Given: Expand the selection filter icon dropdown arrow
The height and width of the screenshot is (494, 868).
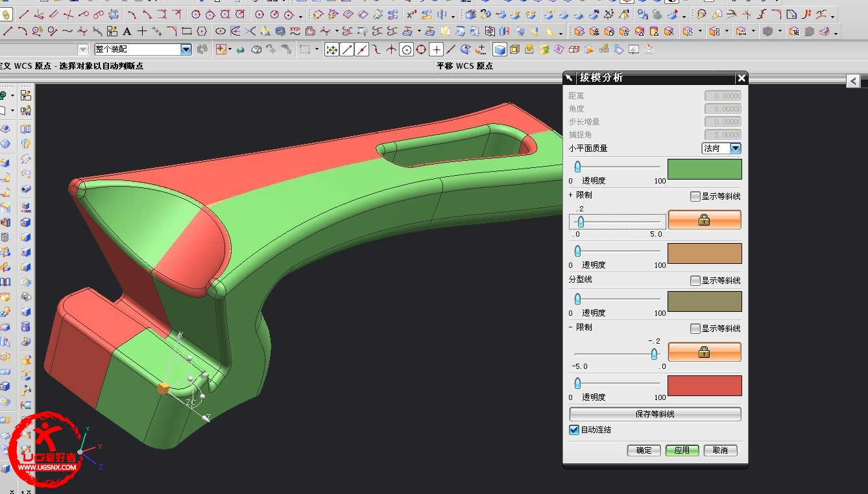Looking at the screenshot, I should click(229, 49).
